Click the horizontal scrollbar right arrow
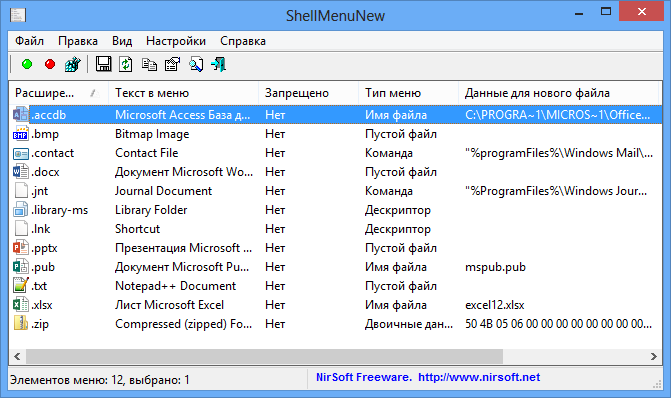Screen dimensions: 671x398 click(x=653, y=356)
